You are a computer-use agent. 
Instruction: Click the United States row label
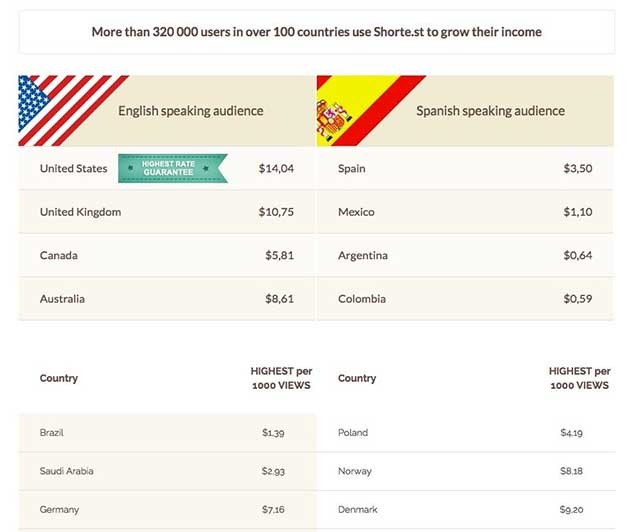pyautogui.click(x=73, y=169)
